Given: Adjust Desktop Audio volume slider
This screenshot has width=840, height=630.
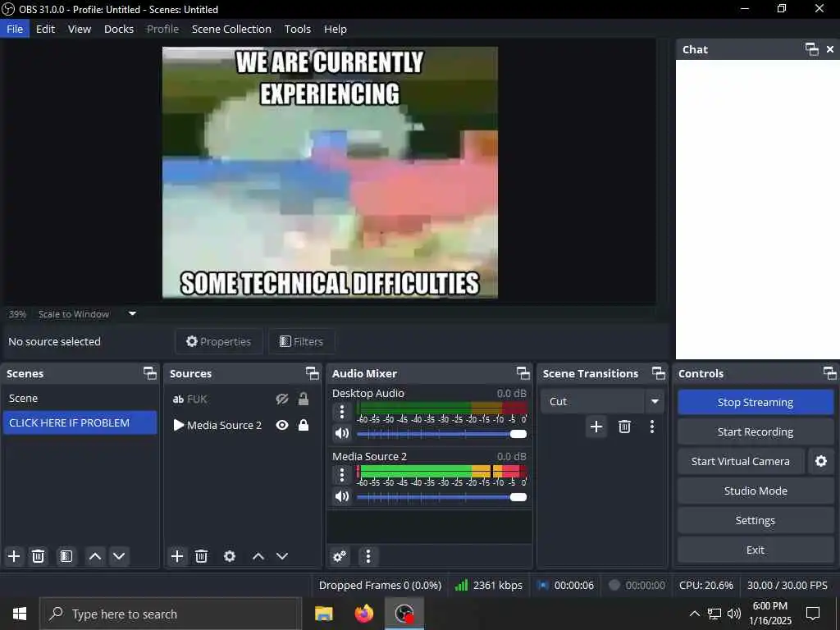Looking at the screenshot, I should pos(441,433).
